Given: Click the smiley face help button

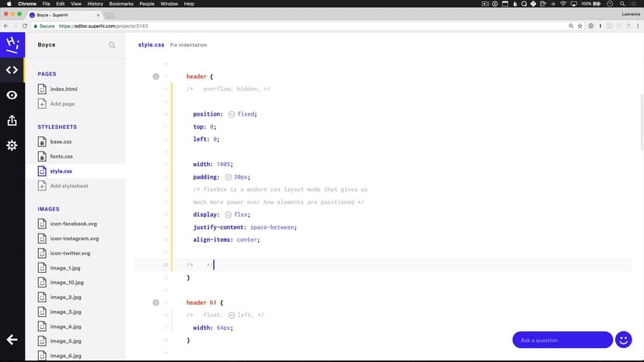Looking at the screenshot, I should pos(623,339).
